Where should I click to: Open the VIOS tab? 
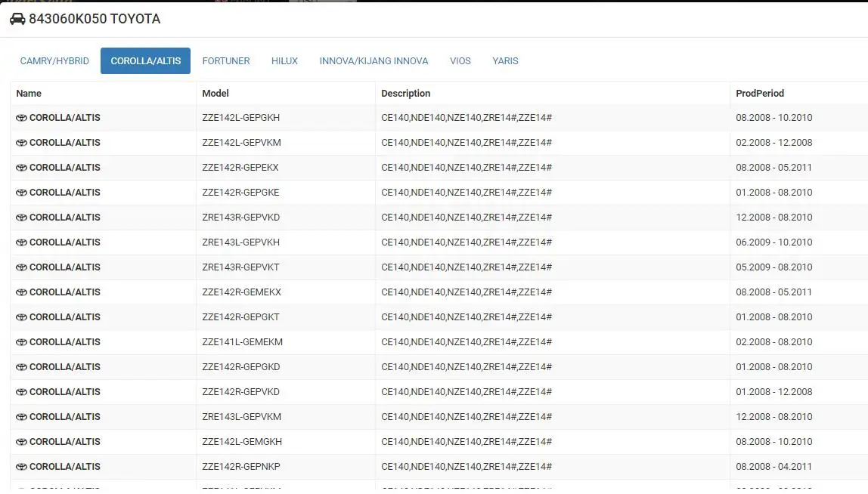point(460,61)
